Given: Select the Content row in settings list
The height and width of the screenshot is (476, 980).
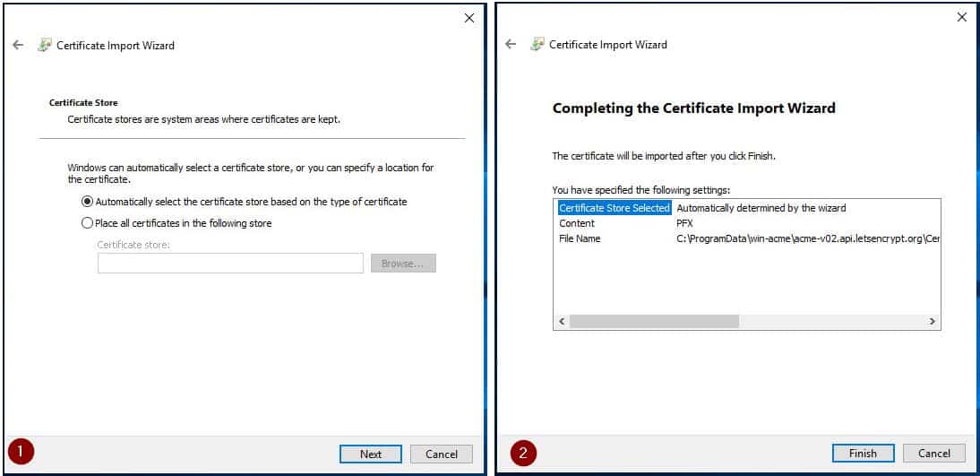Looking at the screenshot, I should [x=747, y=223].
